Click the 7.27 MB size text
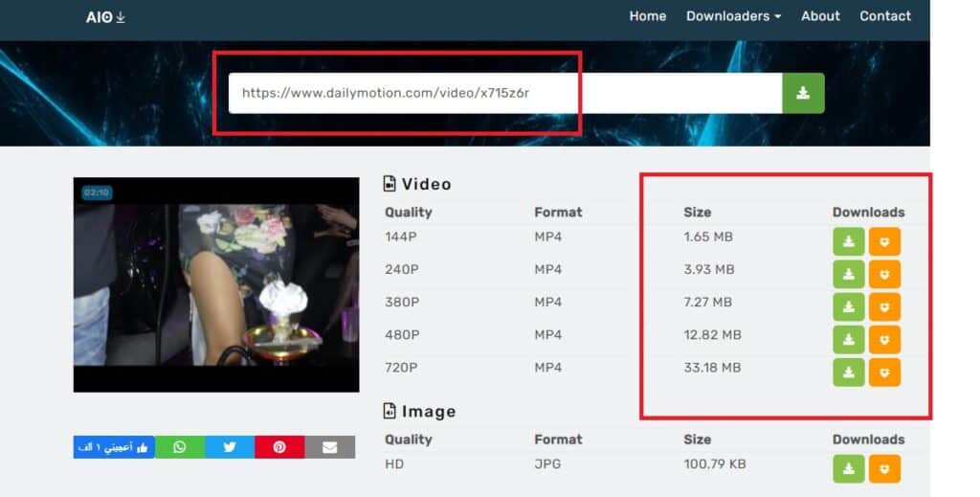The width and height of the screenshot is (980, 497). (x=707, y=303)
